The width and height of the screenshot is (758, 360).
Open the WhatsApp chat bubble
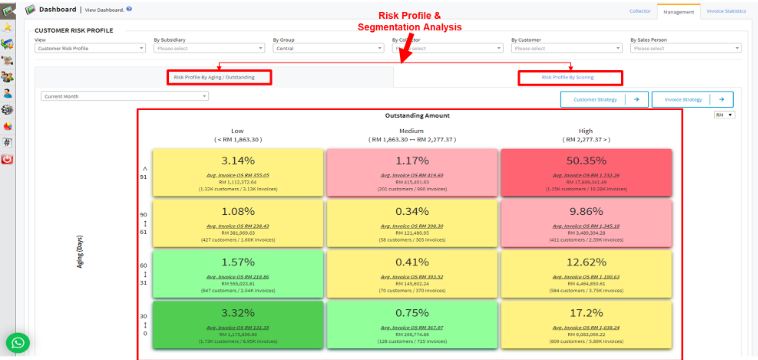[18, 343]
